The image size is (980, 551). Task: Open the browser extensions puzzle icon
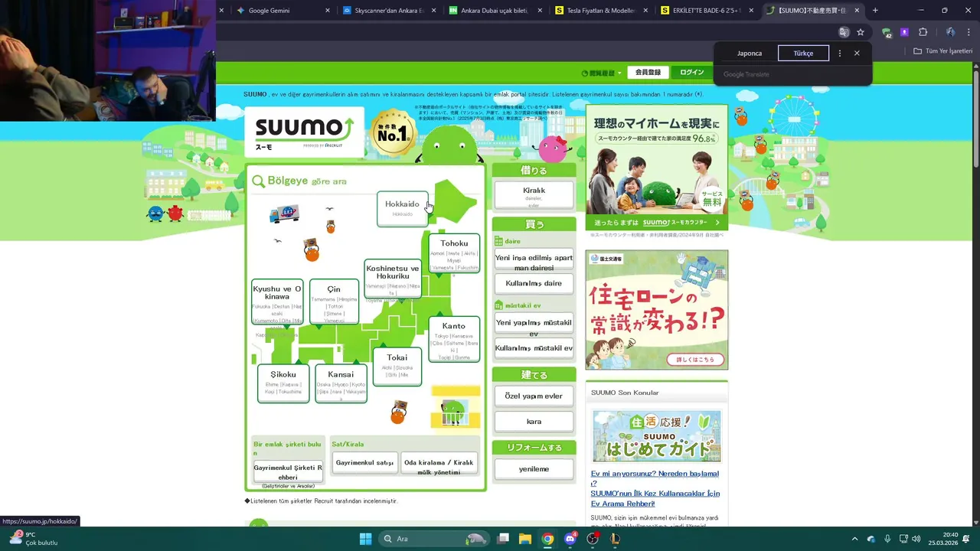[x=923, y=32]
